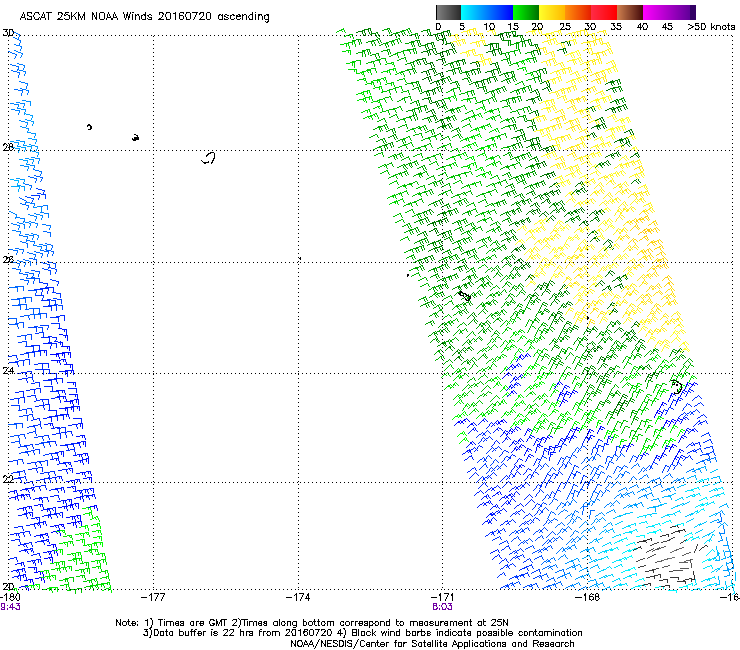Click the latitude axis label '28'
Image resolution: width=740 pixels, height=650 pixels.
point(8,147)
